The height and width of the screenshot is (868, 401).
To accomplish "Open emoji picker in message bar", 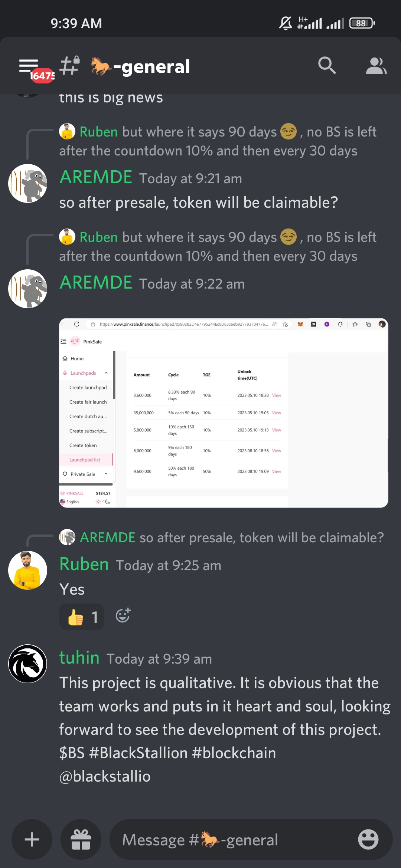I will [x=368, y=839].
